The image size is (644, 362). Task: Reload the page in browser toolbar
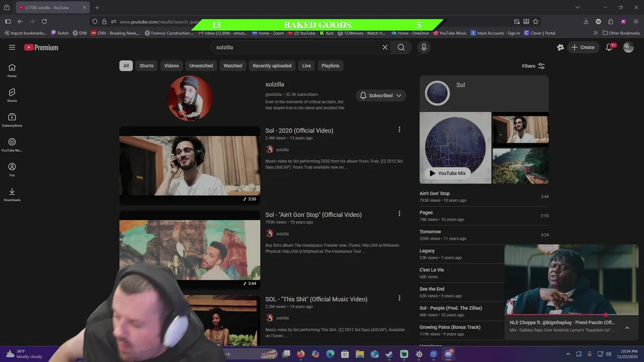click(44, 22)
